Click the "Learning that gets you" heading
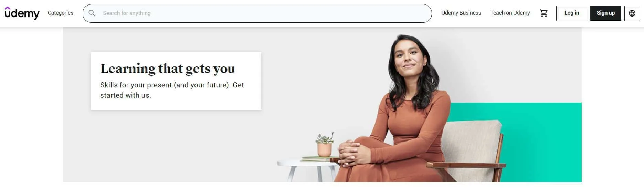This screenshot has width=644, height=188. click(x=168, y=69)
